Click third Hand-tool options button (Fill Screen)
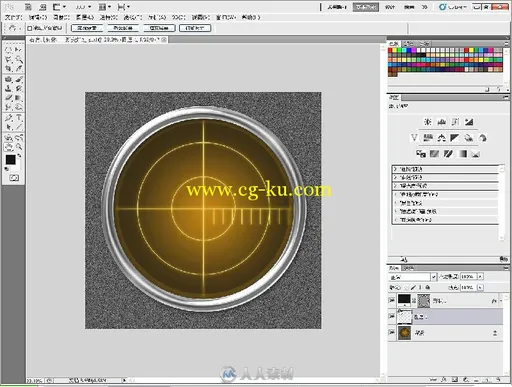The height and width of the screenshot is (387, 512). 159,28
